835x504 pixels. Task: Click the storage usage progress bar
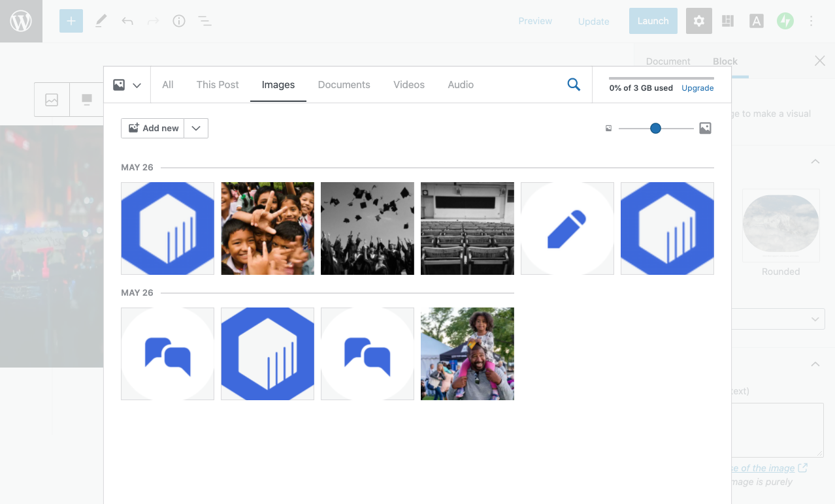pos(661,78)
